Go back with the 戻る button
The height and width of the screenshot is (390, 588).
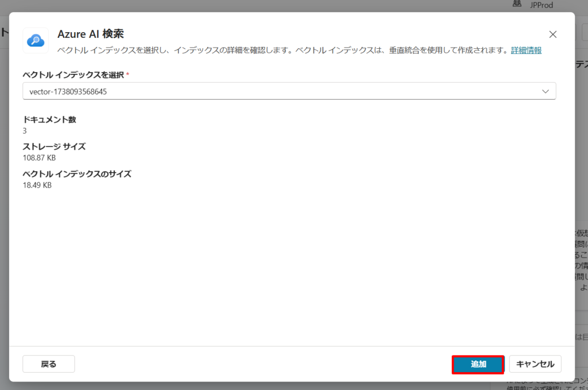click(49, 364)
